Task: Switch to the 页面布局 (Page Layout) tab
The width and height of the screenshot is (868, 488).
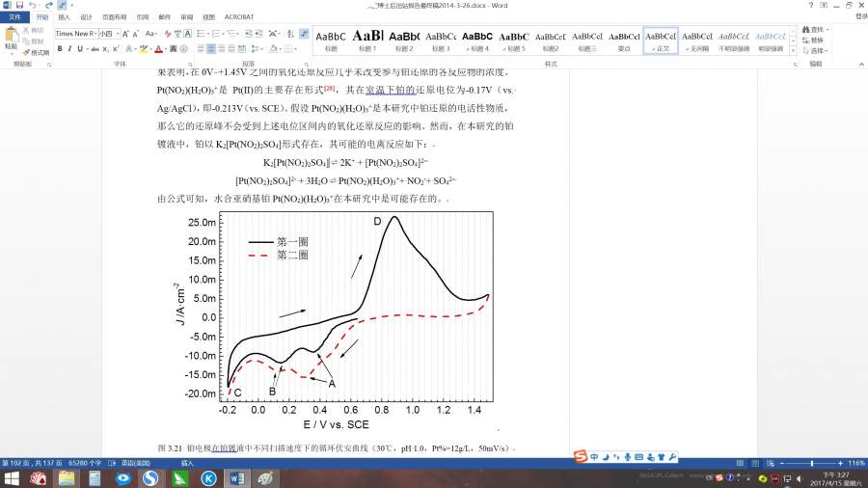Action: click(115, 17)
